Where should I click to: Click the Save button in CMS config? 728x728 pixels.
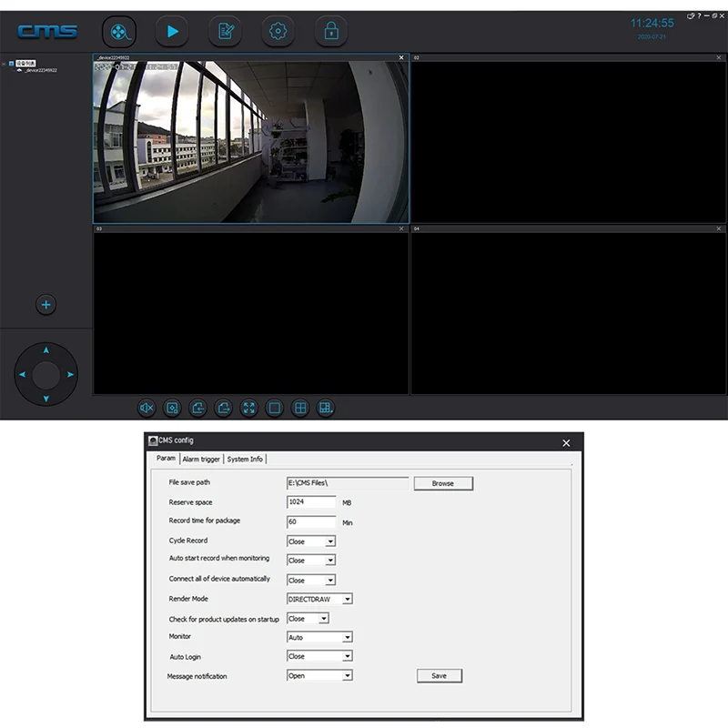click(439, 676)
